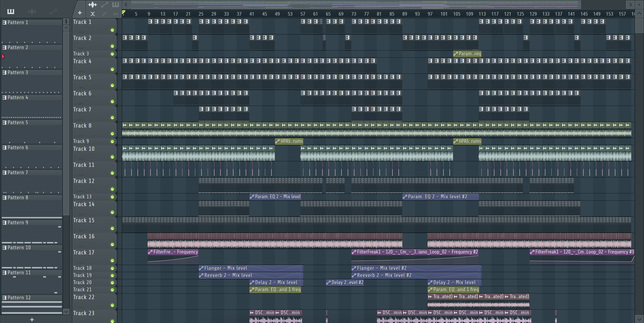Click the down arrow in picker panel scrollbar

pos(66,312)
